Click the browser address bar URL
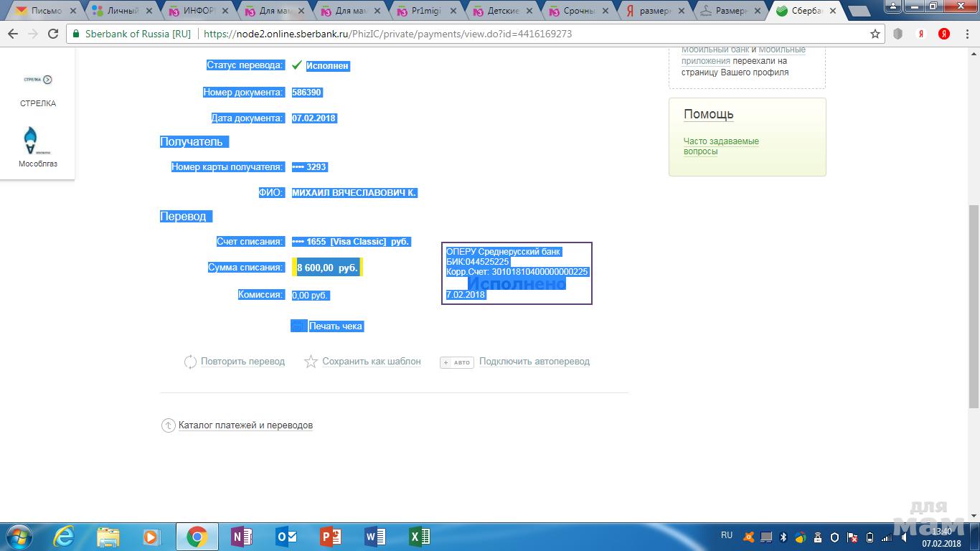 point(387,34)
